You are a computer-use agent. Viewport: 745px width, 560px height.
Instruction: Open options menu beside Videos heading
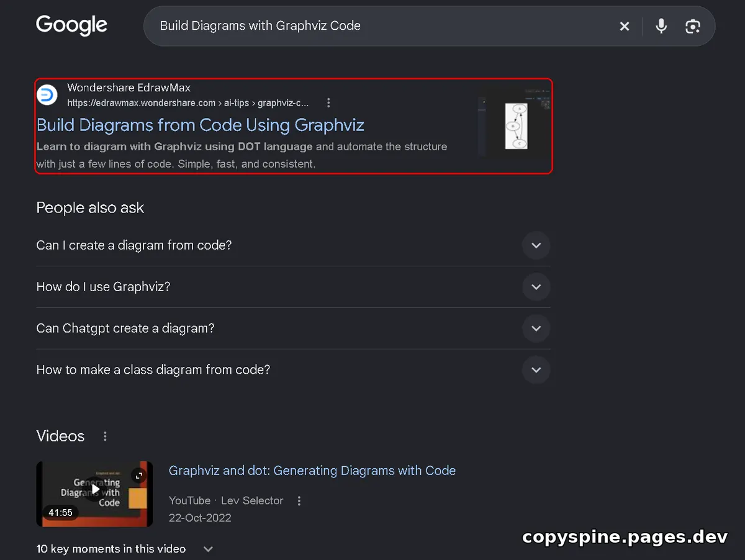(105, 436)
